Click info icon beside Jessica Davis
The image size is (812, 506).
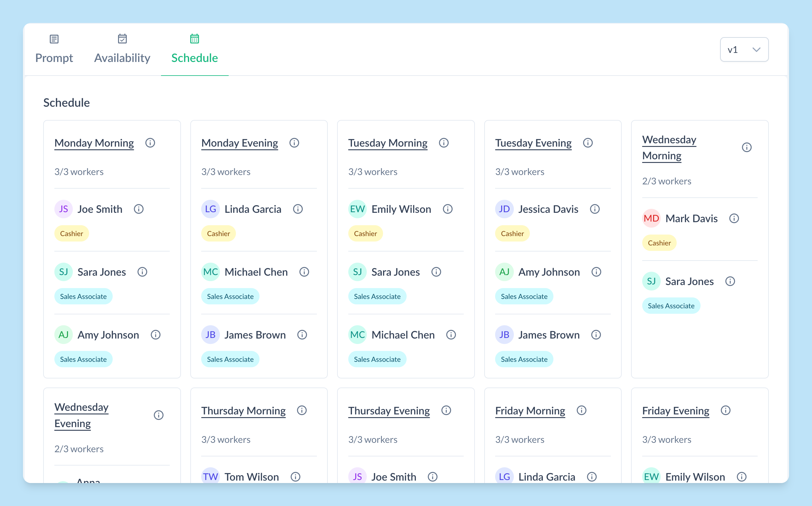tap(594, 209)
